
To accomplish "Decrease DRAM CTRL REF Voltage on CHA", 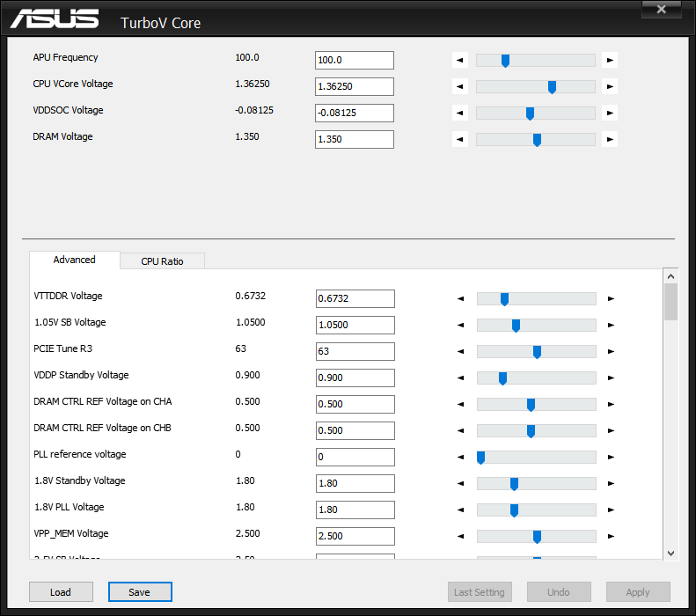I will (461, 404).
